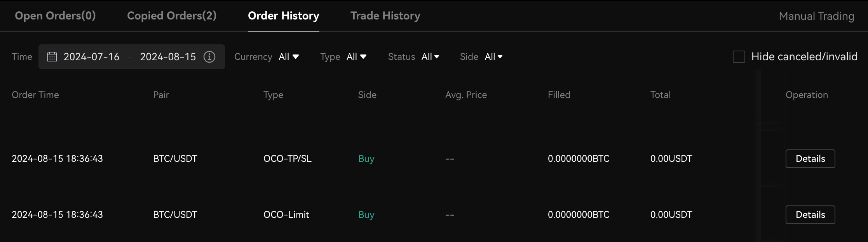Select the Order History tab

click(x=284, y=16)
